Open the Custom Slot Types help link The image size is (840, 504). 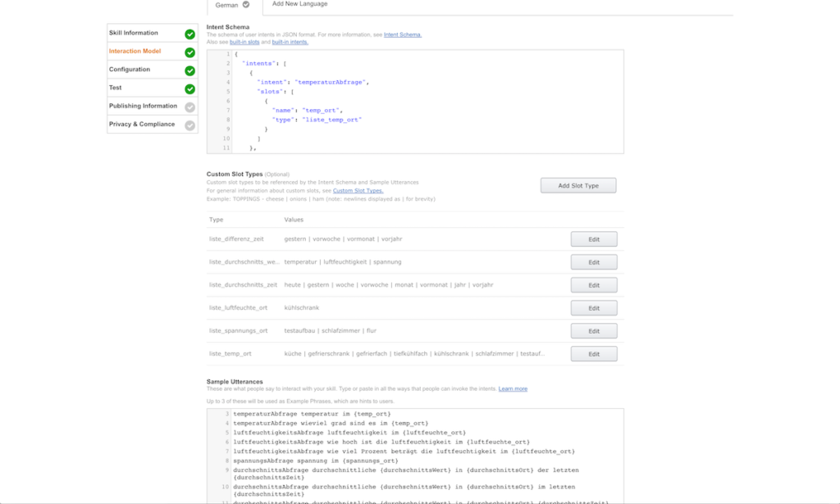click(357, 189)
